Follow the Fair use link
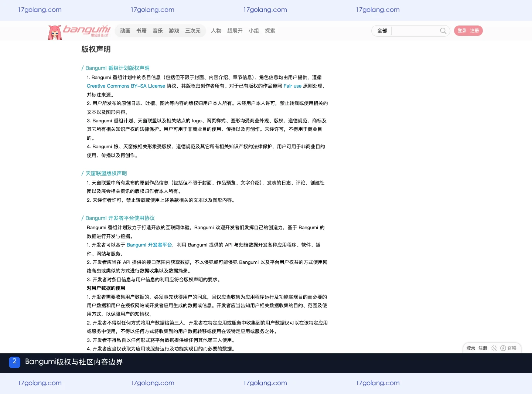Viewport: 532px width, 394px height. [293, 86]
